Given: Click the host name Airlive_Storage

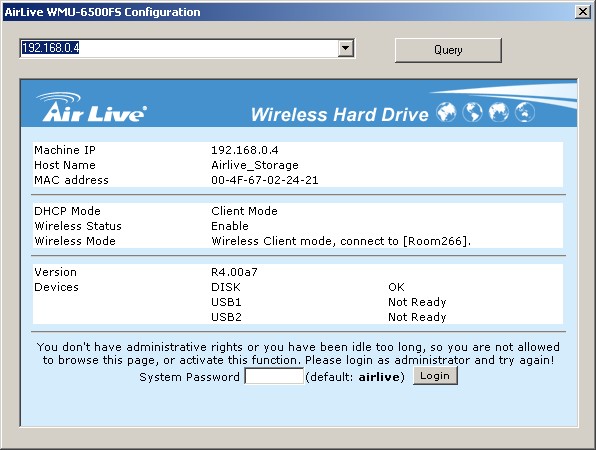Looking at the screenshot, I should pyautogui.click(x=255, y=165).
